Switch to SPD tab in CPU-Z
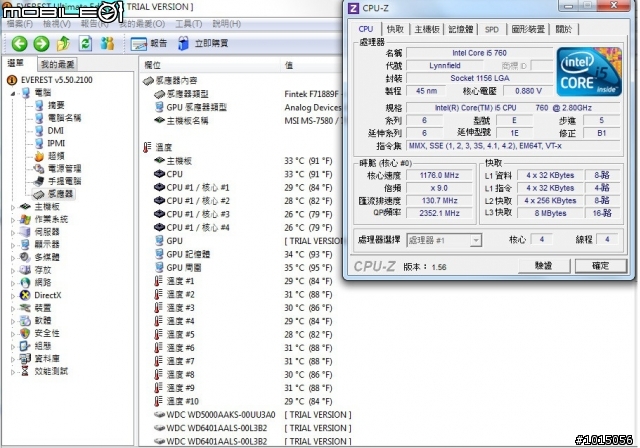Screen dimensions: 640x448 pyautogui.click(x=492, y=29)
